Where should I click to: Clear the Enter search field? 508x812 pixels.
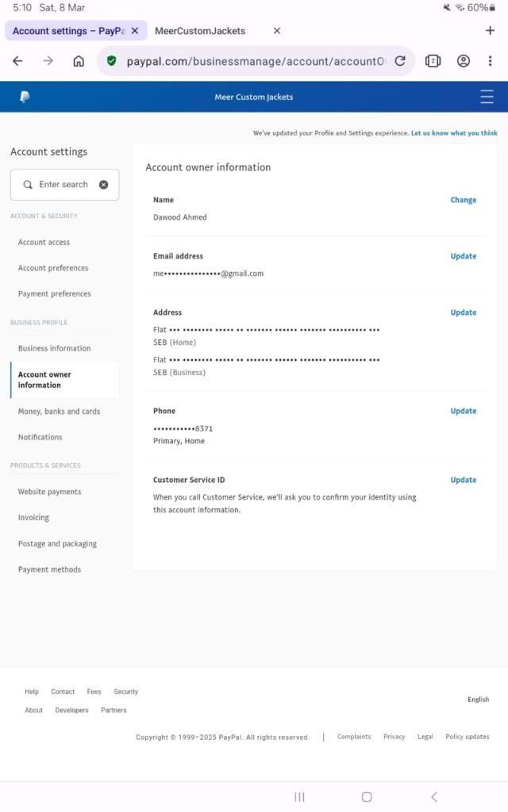point(103,185)
